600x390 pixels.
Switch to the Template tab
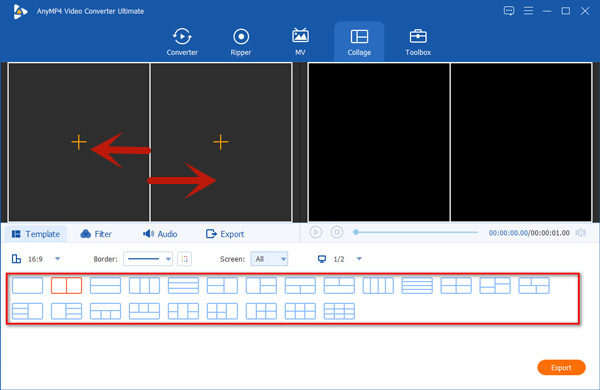tap(36, 234)
